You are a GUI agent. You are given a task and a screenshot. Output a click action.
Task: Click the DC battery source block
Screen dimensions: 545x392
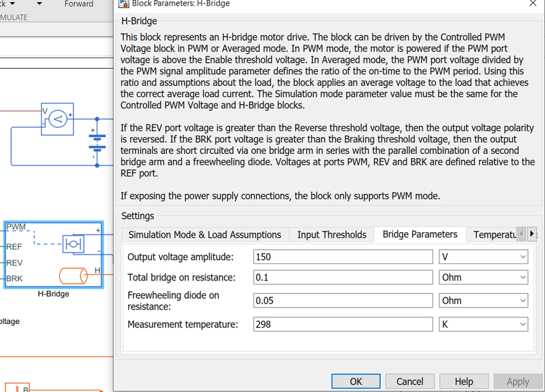pos(96,144)
